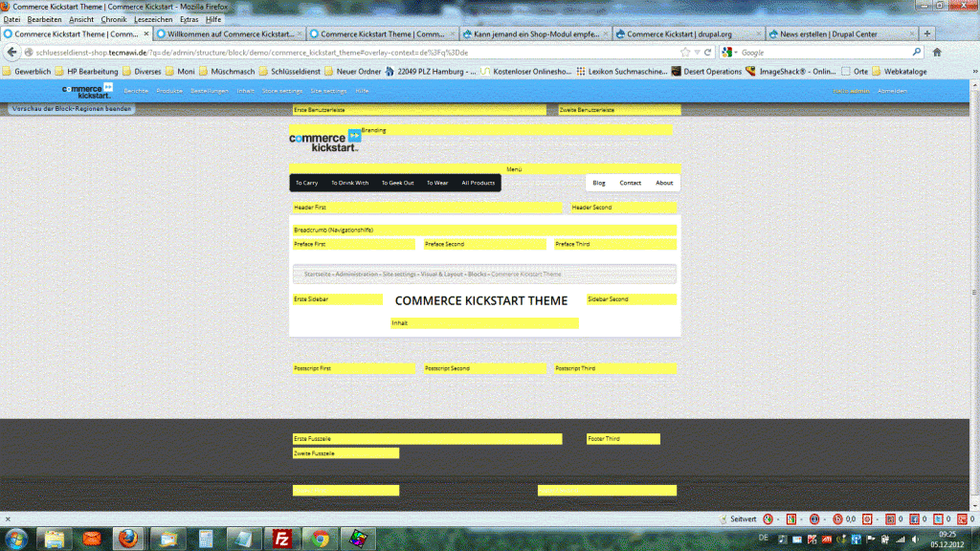Open the Seitwert toolbar item
The height and width of the screenshot is (551, 980).
pos(737,518)
